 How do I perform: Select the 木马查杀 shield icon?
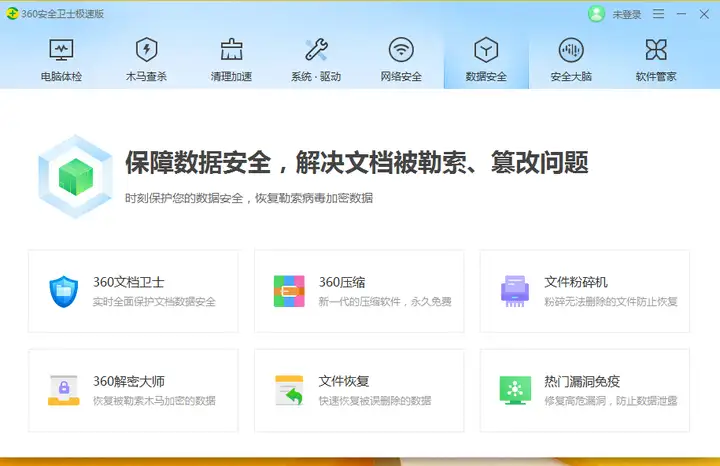[146, 50]
